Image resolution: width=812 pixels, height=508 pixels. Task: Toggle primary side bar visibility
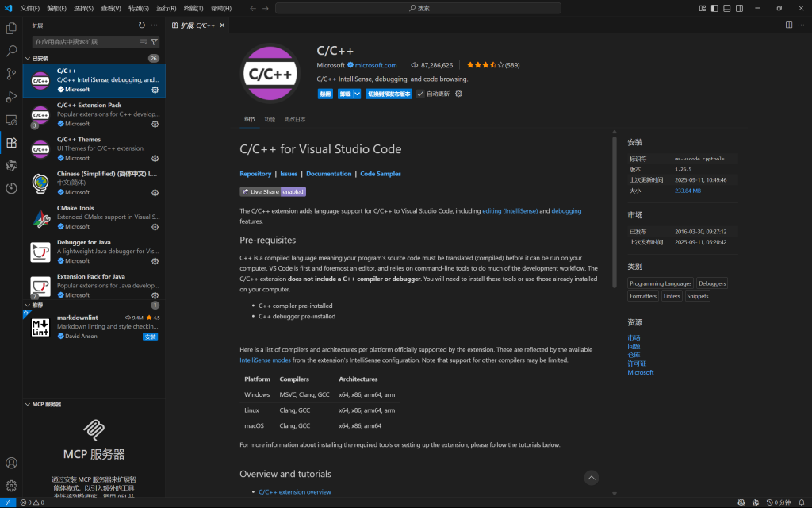pyautogui.click(x=715, y=8)
